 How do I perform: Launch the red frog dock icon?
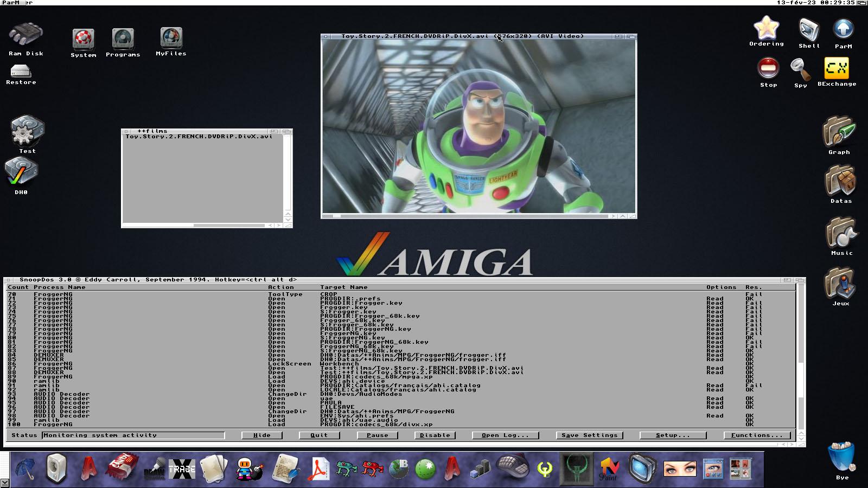click(x=372, y=468)
